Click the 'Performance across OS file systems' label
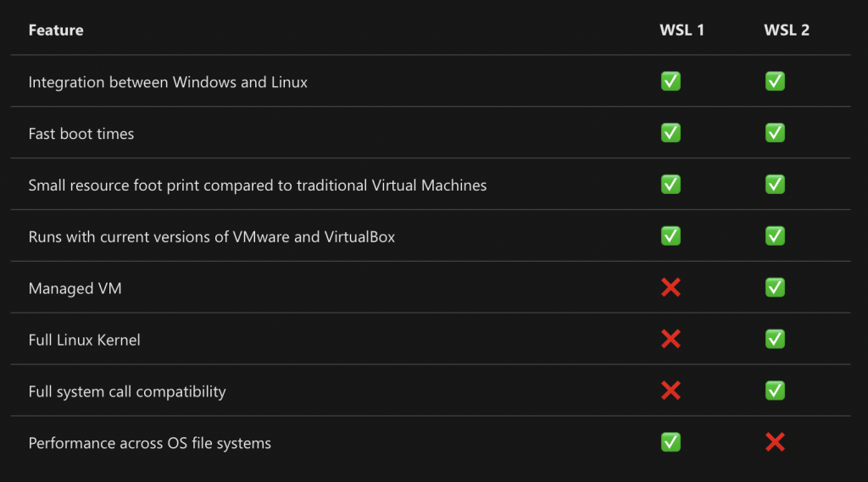Viewport: 868px width, 482px height. [150, 443]
